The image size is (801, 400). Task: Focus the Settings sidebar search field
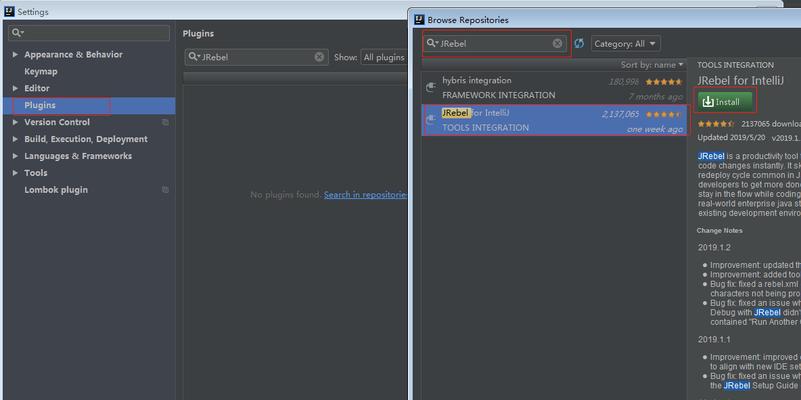click(x=89, y=33)
